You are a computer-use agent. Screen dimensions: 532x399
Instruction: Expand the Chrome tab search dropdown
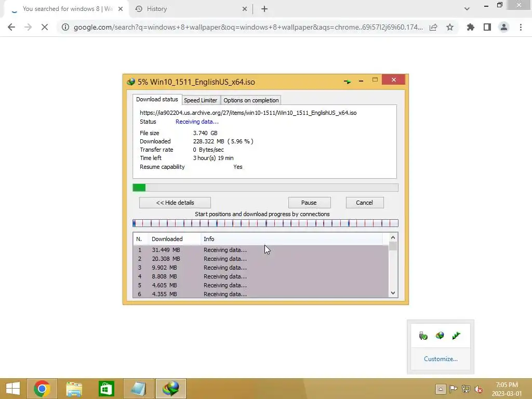[467, 9]
